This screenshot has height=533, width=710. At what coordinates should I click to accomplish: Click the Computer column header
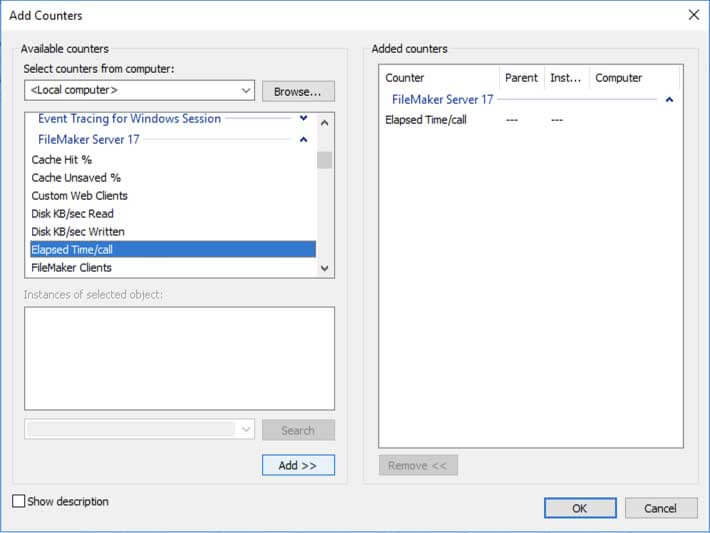pyautogui.click(x=634, y=78)
